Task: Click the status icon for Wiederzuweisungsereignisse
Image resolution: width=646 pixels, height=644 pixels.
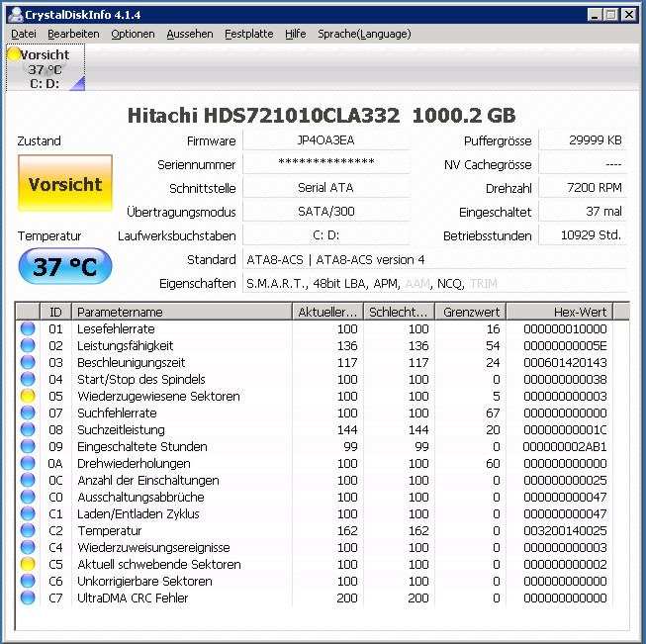Action: pyautogui.click(x=28, y=548)
